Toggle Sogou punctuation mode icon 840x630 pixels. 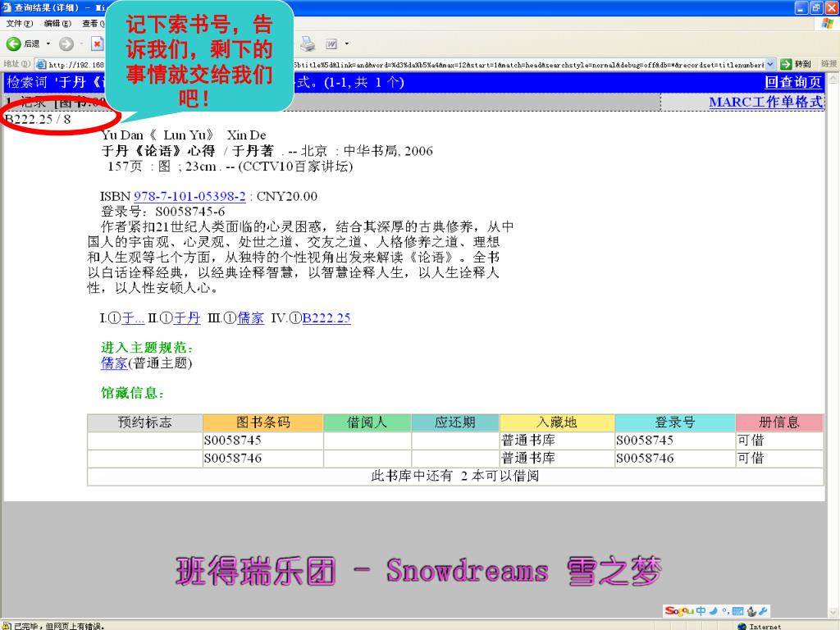point(725,610)
